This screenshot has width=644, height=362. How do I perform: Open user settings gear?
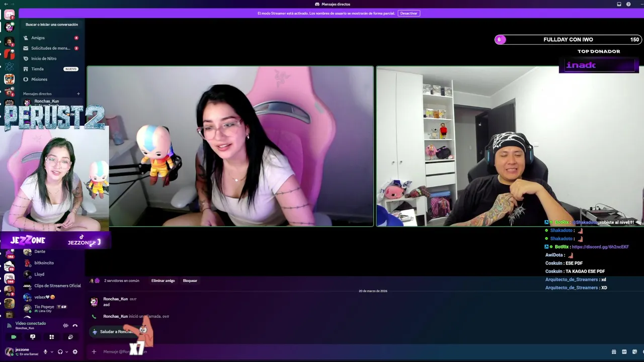75,351
